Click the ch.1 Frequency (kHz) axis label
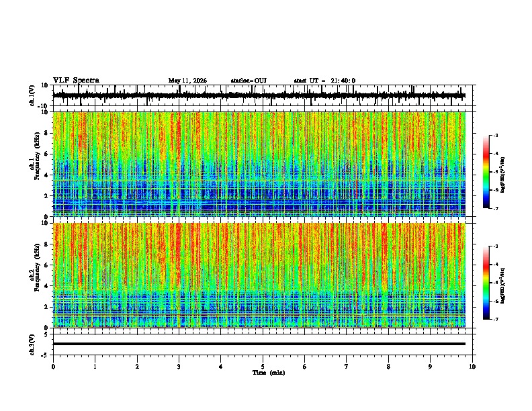532x411 pixels. click(35, 156)
